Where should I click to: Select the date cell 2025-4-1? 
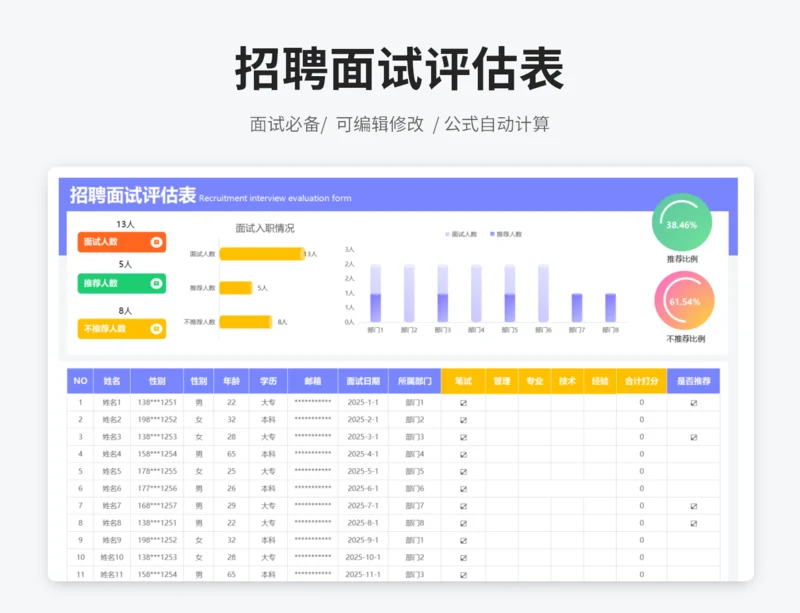pyautogui.click(x=363, y=454)
